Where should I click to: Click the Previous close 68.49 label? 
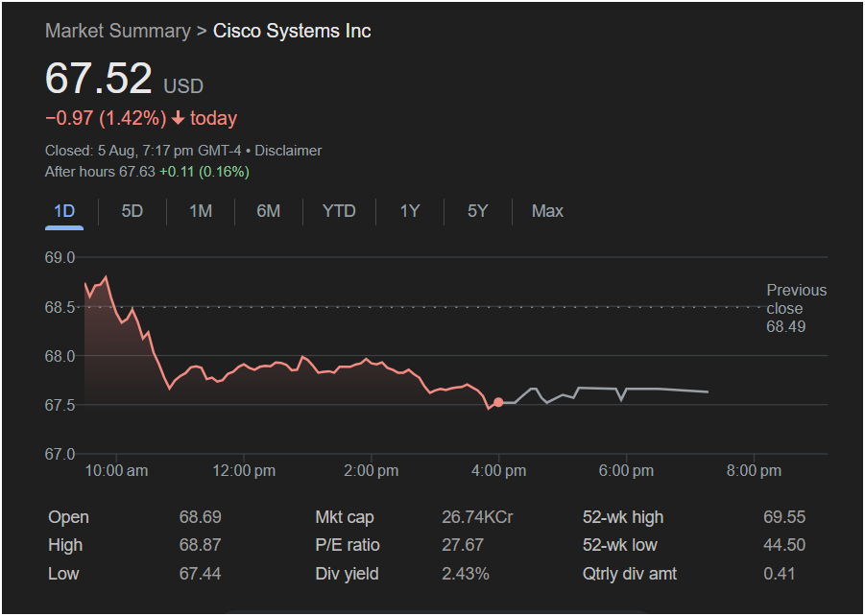coord(797,308)
